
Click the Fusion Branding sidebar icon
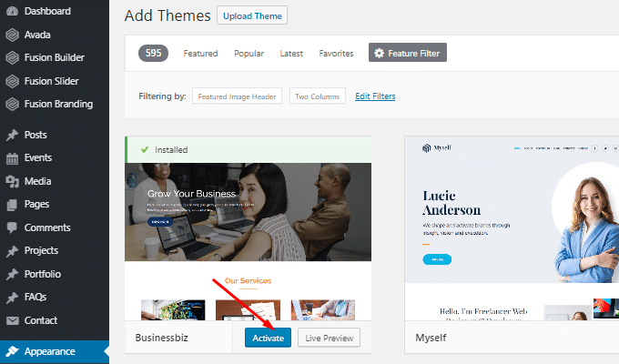12,105
